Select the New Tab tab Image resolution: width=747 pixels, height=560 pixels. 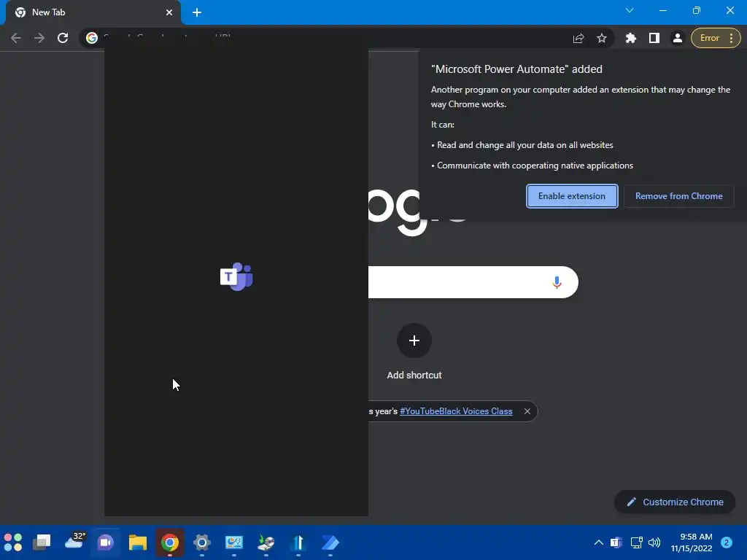[x=93, y=12]
